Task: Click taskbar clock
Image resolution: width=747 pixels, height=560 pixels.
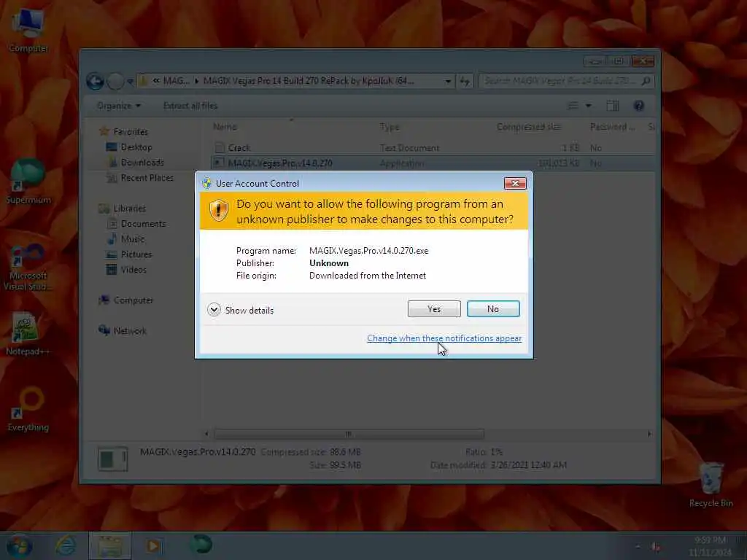Action: tap(710, 546)
